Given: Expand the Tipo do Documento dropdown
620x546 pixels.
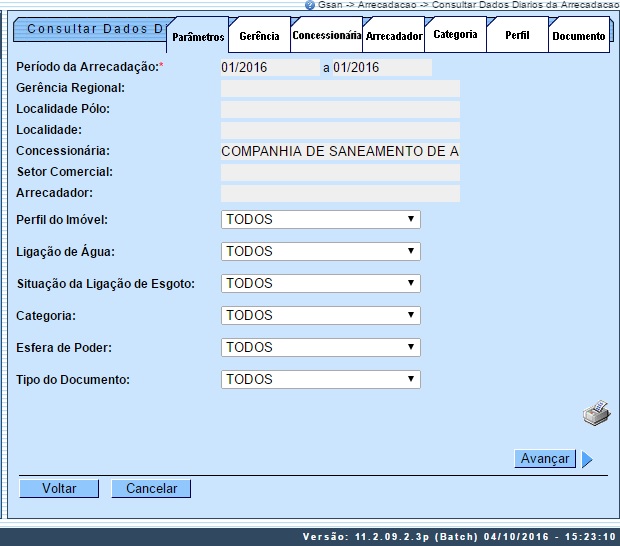Looking at the screenshot, I should point(320,380).
